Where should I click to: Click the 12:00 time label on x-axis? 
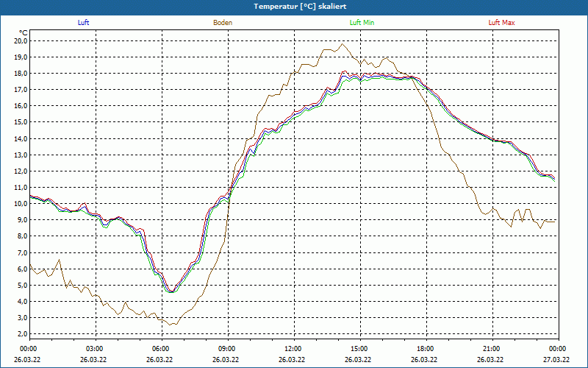click(x=293, y=349)
